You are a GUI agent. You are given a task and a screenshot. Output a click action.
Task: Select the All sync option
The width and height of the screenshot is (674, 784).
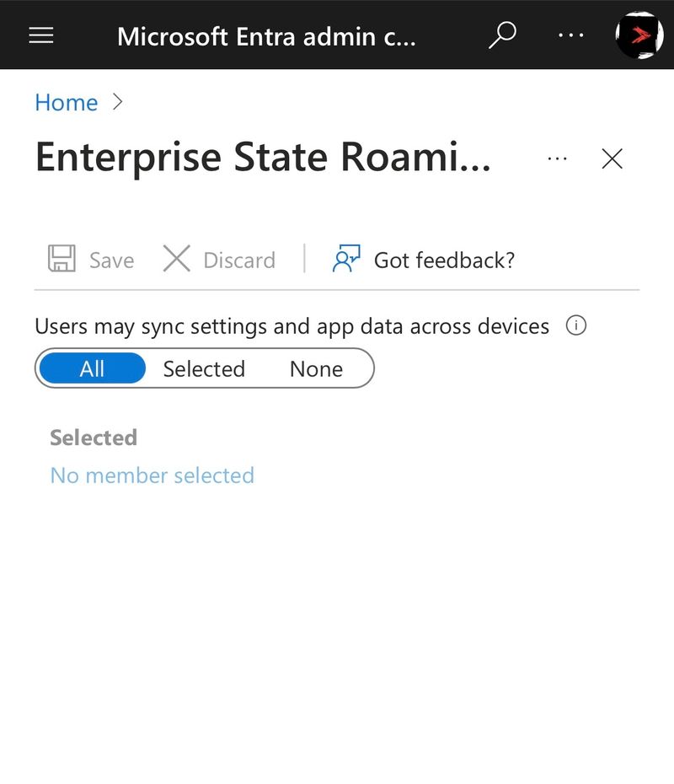pyautogui.click(x=93, y=368)
